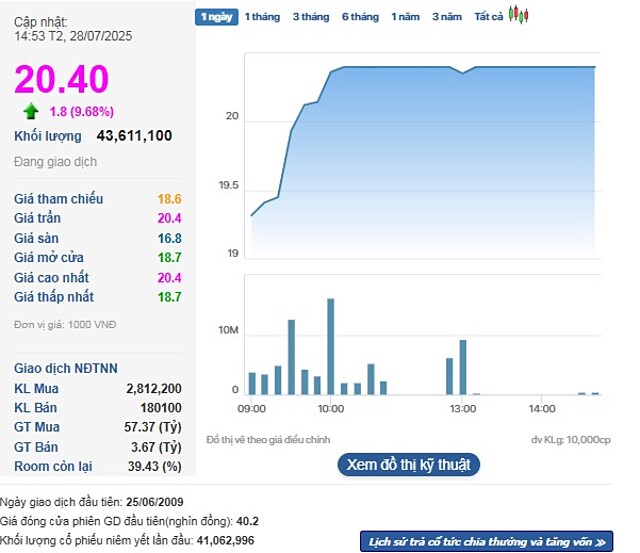Switch to the 1 tháng tab
This screenshot has height=553, width=640.
261,17
